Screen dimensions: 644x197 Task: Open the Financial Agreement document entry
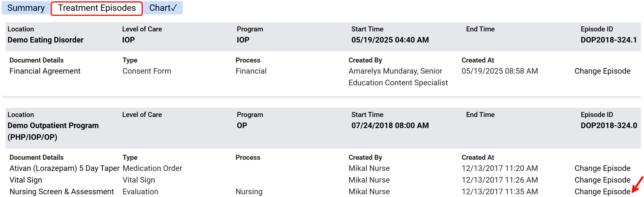pyautogui.click(x=45, y=71)
